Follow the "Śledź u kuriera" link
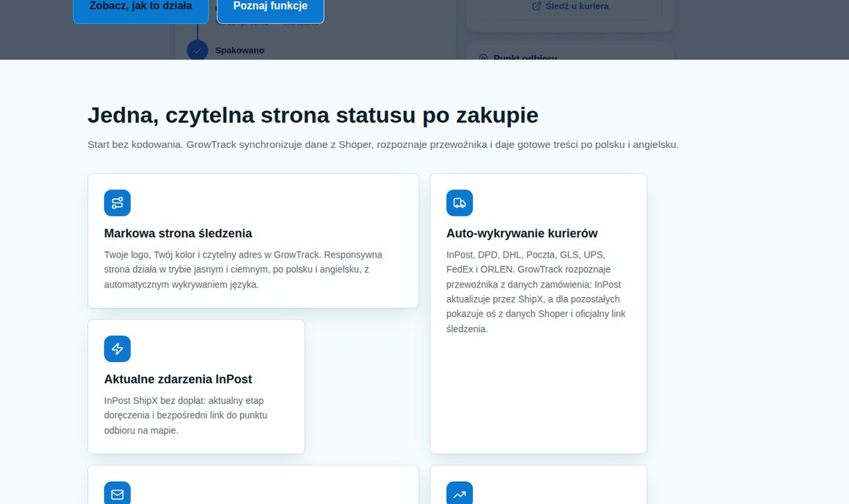Viewport: 849px width, 504px height. tap(570, 7)
